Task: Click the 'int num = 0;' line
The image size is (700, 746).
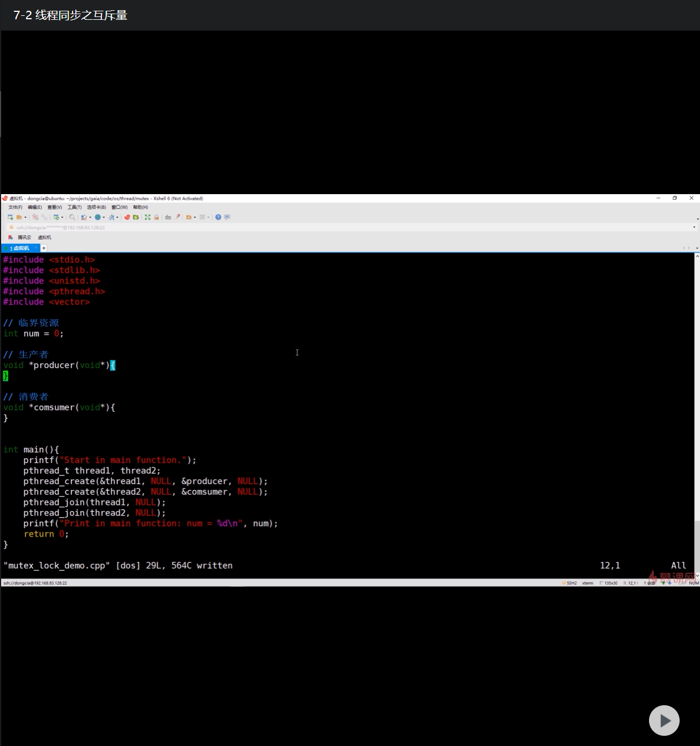Action: [33, 334]
